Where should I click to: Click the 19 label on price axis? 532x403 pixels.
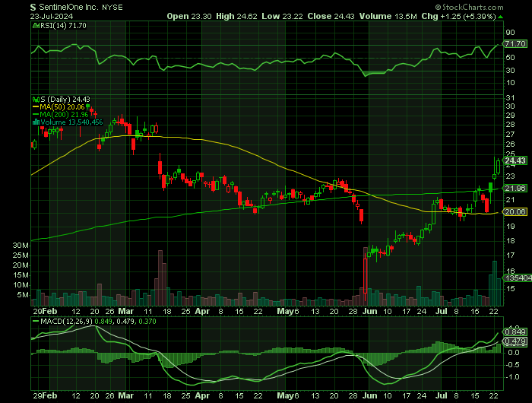(510, 226)
